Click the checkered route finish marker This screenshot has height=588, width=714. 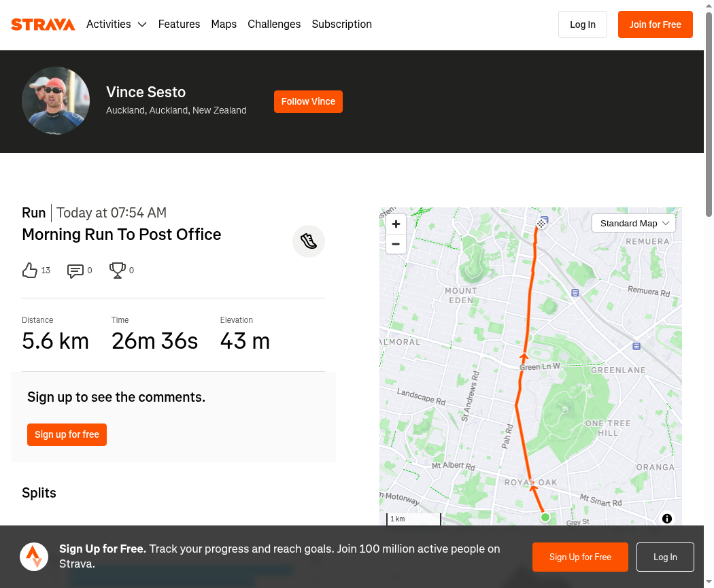(x=541, y=224)
